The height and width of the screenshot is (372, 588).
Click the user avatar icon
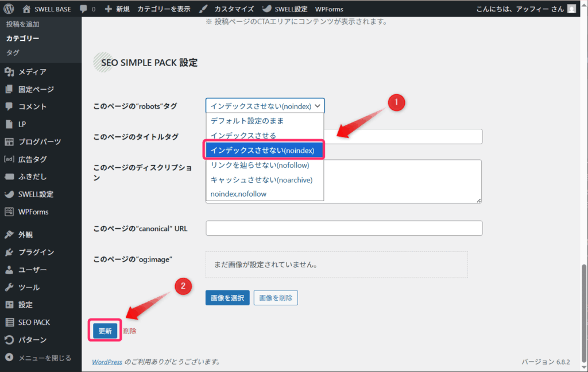click(x=571, y=9)
